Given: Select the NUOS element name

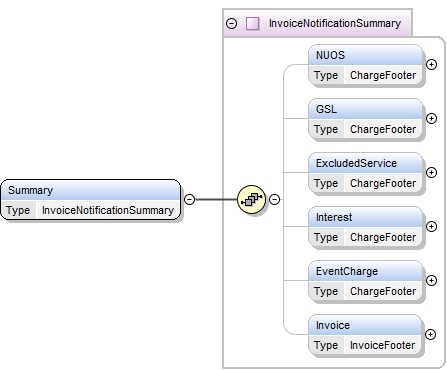Looking at the screenshot, I should 330,55.
